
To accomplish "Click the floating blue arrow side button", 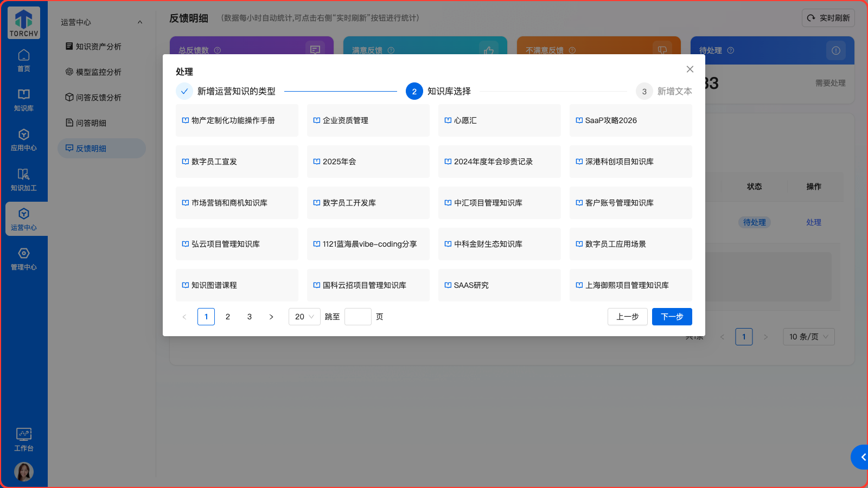I will pyautogui.click(x=861, y=457).
